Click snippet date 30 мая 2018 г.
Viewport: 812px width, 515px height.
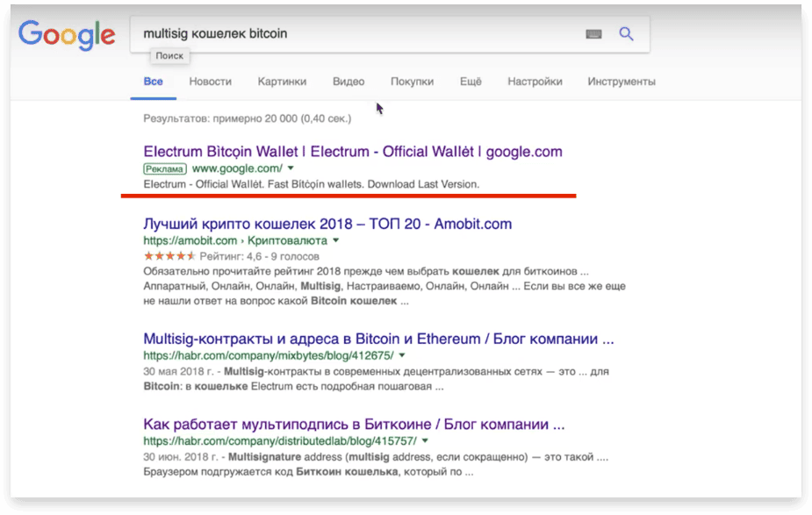click(179, 372)
